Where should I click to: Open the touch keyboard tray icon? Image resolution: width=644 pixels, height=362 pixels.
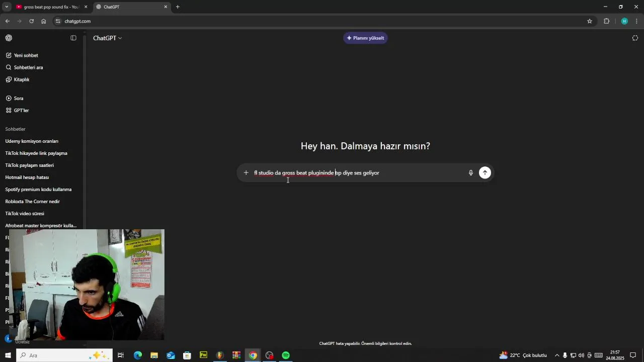click(x=599, y=355)
